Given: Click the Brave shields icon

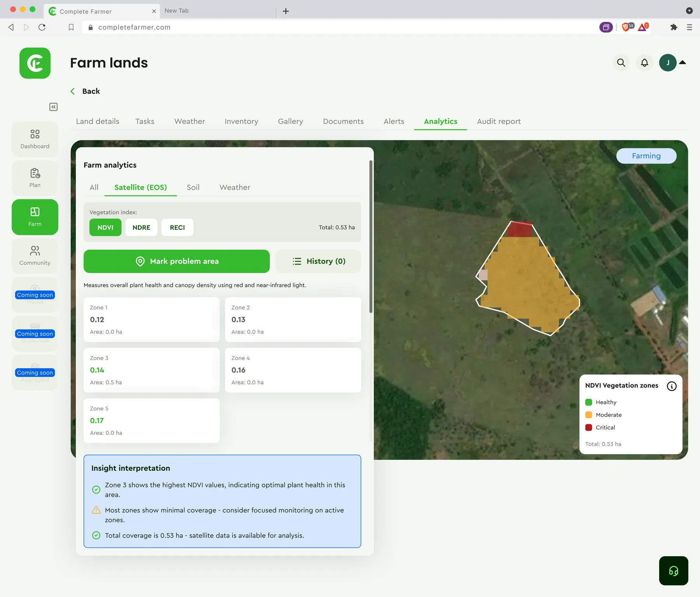Looking at the screenshot, I should pyautogui.click(x=626, y=27).
